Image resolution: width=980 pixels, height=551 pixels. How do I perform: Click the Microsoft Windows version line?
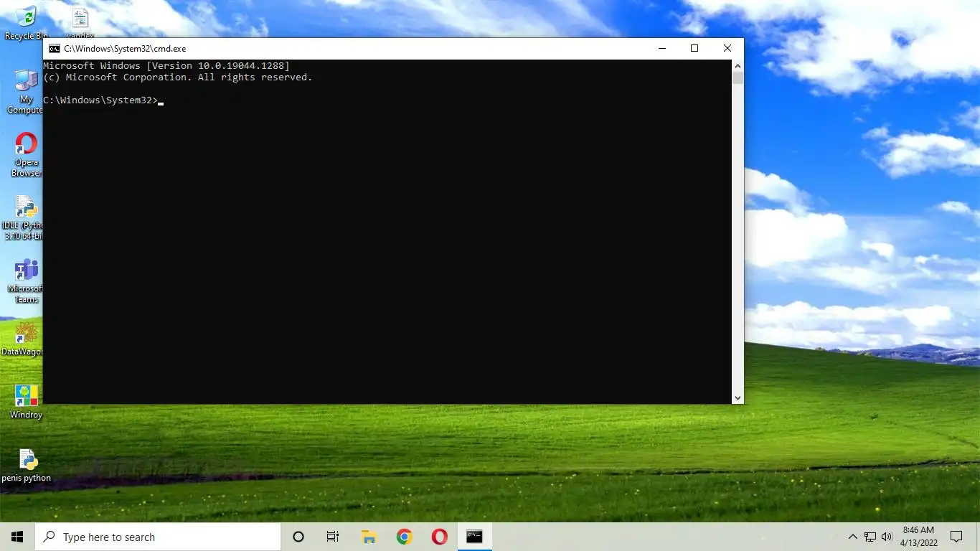pos(166,65)
